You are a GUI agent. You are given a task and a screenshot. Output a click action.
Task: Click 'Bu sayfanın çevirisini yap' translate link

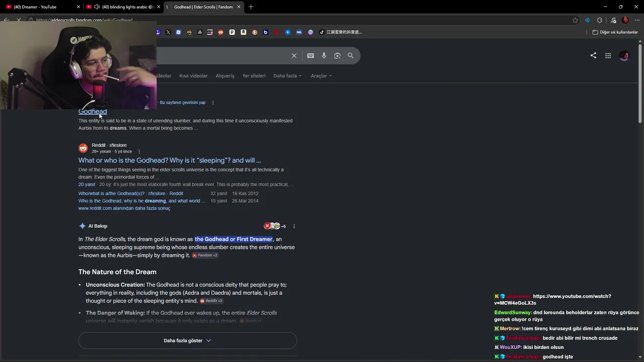pyautogui.click(x=183, y=103)
